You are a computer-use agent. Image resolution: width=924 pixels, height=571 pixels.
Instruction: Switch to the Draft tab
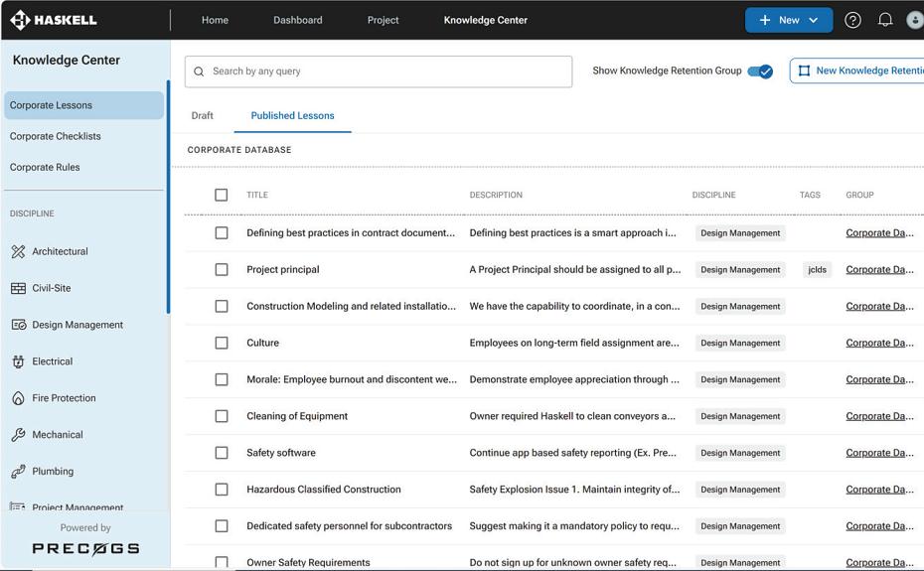tap(203, 115)
